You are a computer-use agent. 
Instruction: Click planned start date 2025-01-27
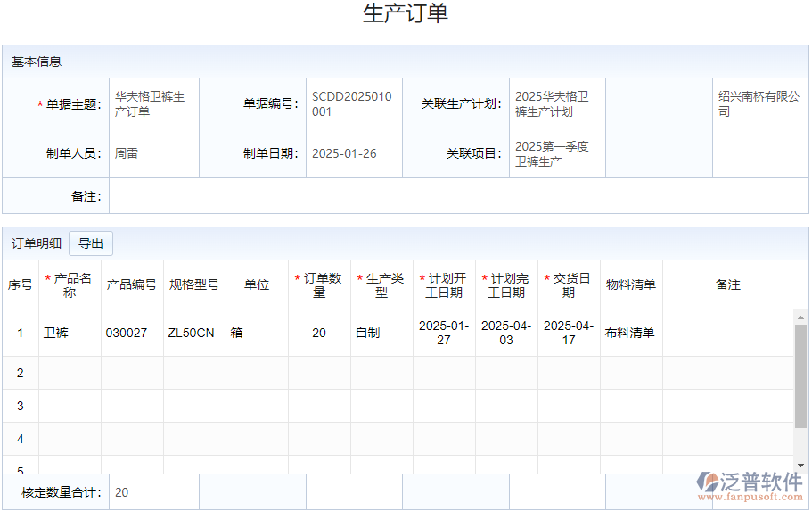tap(444, 333)
